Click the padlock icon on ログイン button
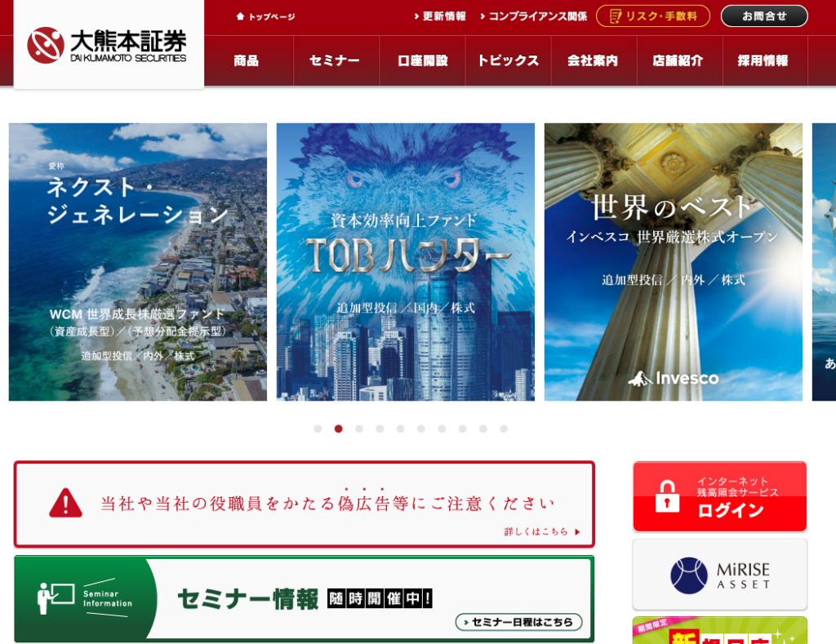This screenshot has height=644, width=836. (x=667, y=496)
